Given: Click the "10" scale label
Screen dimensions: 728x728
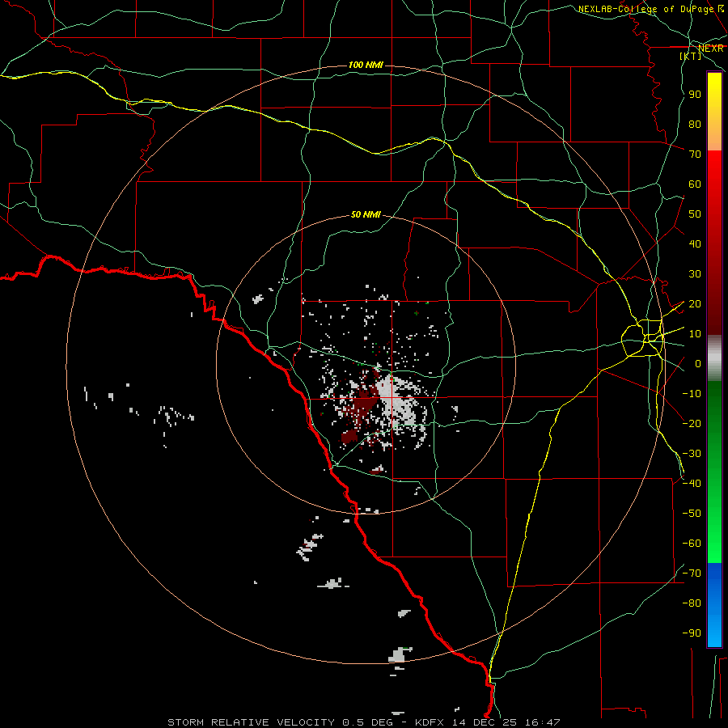Looking at the screenshot, I should coord(695,334).
